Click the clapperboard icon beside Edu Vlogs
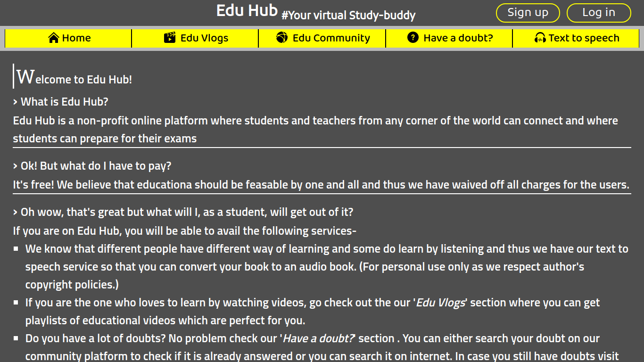The height and width of the screenshot is (362, 644). click(170, 38)
